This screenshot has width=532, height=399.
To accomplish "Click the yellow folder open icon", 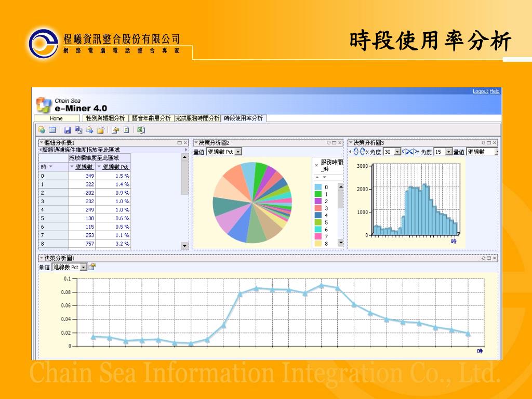I will [x=100, y=129].
